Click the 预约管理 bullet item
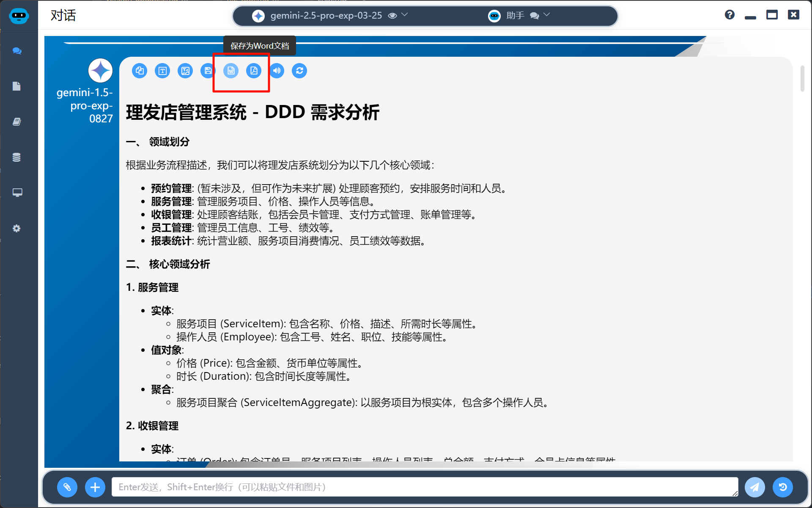The image size is (812, 508). pos(330,188)
